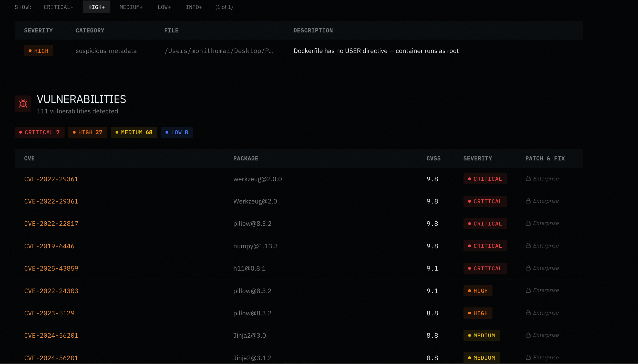
Task: Switch filter to LOW+
Action: click(164, 7)
